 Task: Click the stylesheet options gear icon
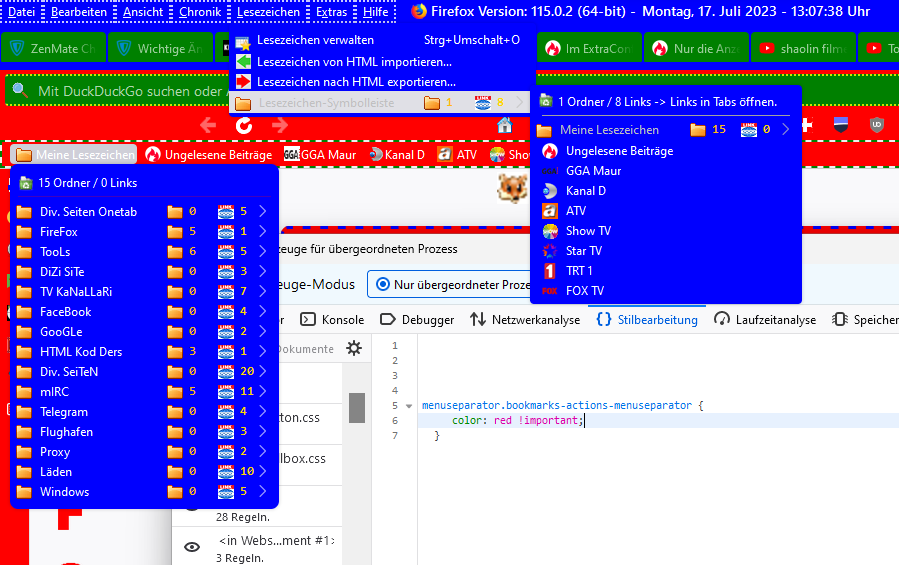(353, 348)
